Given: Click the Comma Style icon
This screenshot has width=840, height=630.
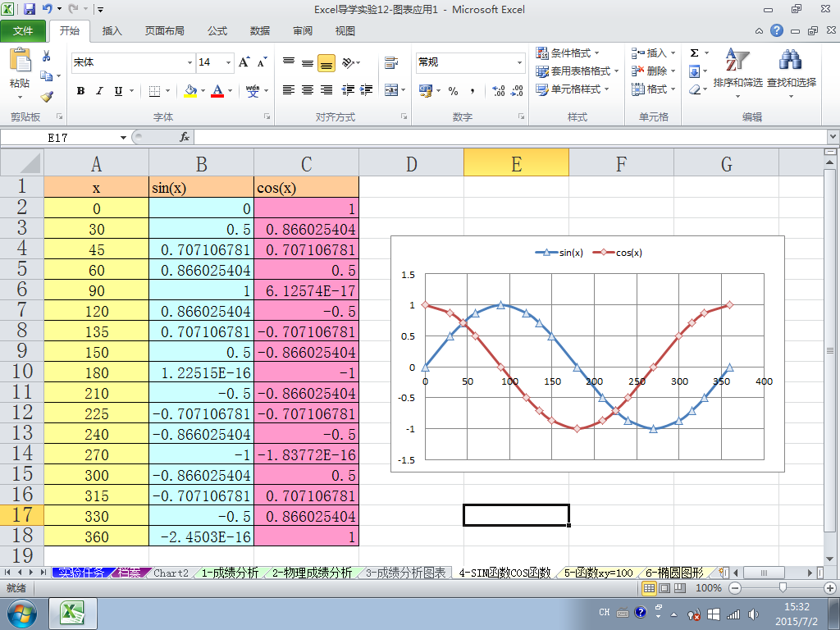Looking at the screenshot, I should (472, 91).
